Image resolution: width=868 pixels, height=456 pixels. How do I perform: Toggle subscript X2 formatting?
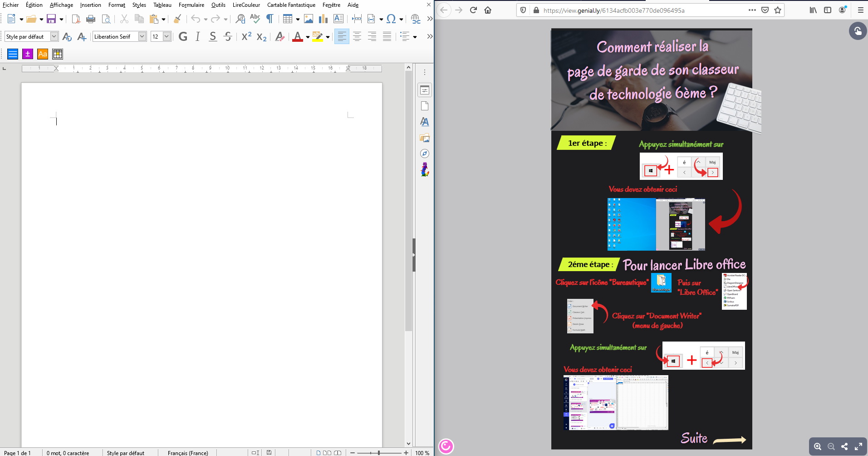[x=261, y=37]
